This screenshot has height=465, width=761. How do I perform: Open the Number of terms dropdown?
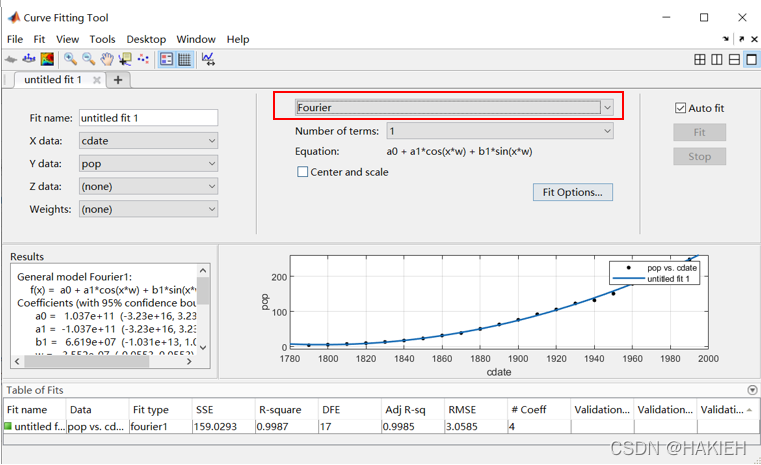coord(500,131)
